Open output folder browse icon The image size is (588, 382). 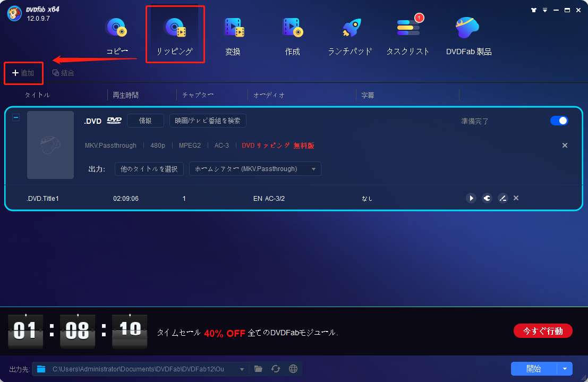pos(258,369)
